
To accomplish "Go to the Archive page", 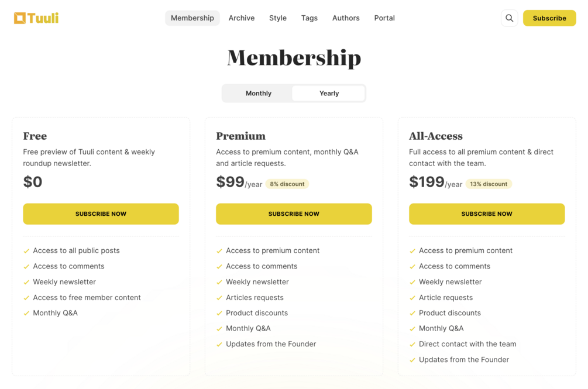I will click(x=242, y=18).
